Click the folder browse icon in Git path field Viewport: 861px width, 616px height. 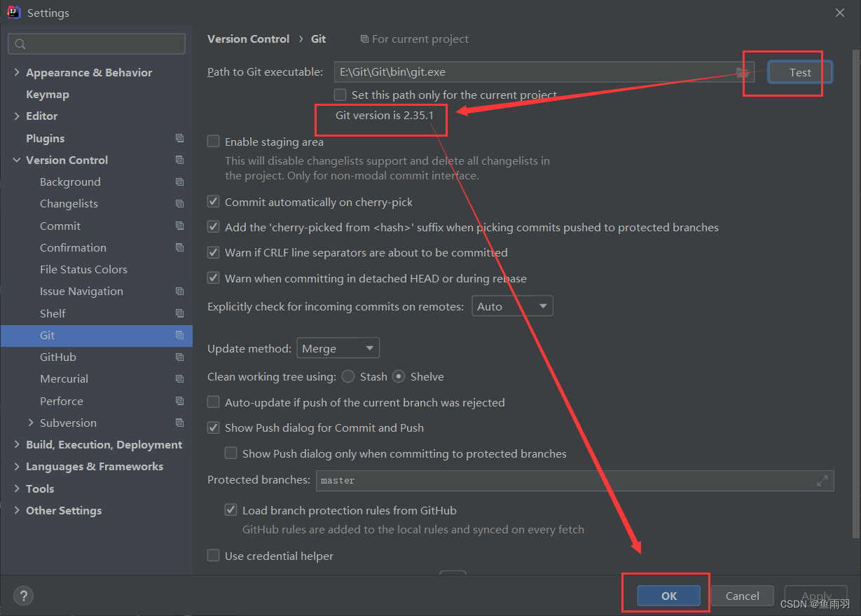click(743, 72)
